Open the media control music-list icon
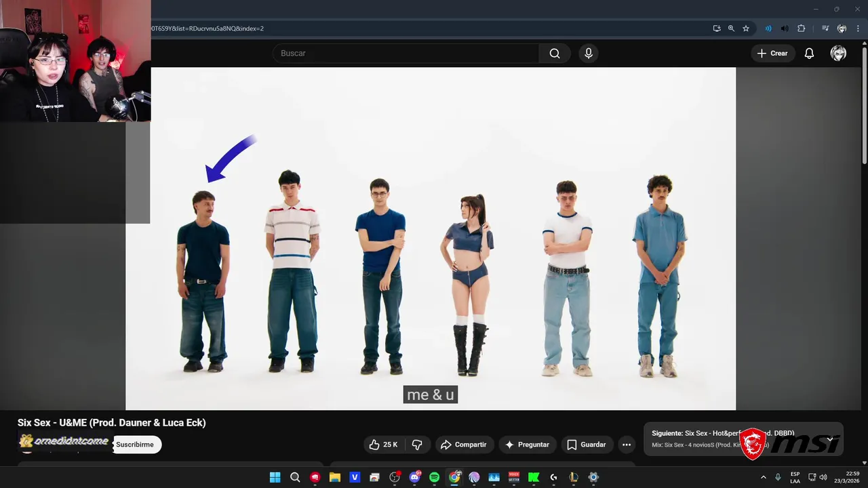The height and width of the screenshot is (488, 868). coord(825,28)
